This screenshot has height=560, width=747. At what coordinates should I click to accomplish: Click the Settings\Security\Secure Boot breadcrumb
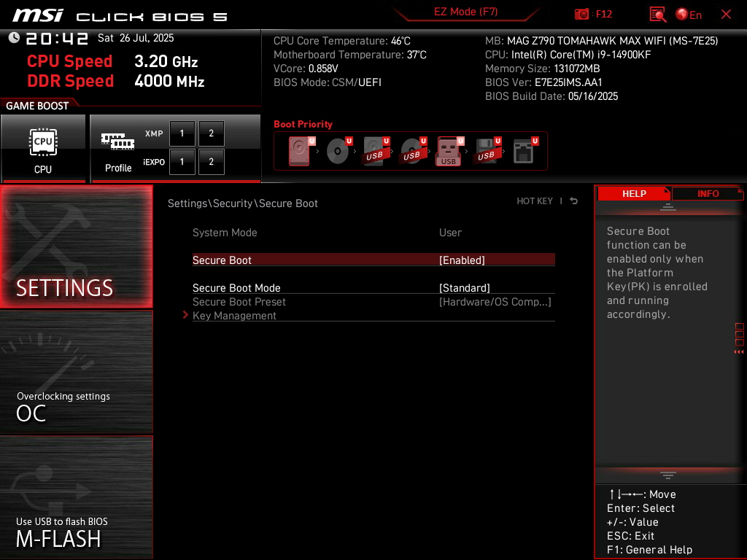click(242, 203)
